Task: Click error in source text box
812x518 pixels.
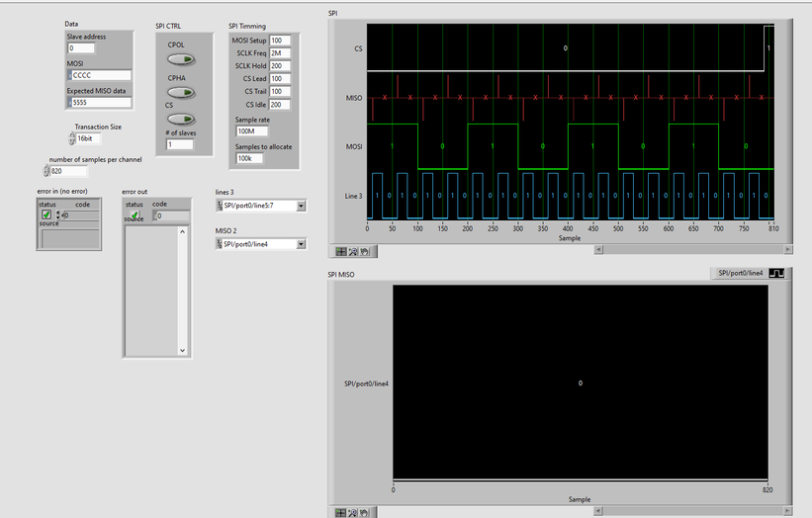Action: 70,238
